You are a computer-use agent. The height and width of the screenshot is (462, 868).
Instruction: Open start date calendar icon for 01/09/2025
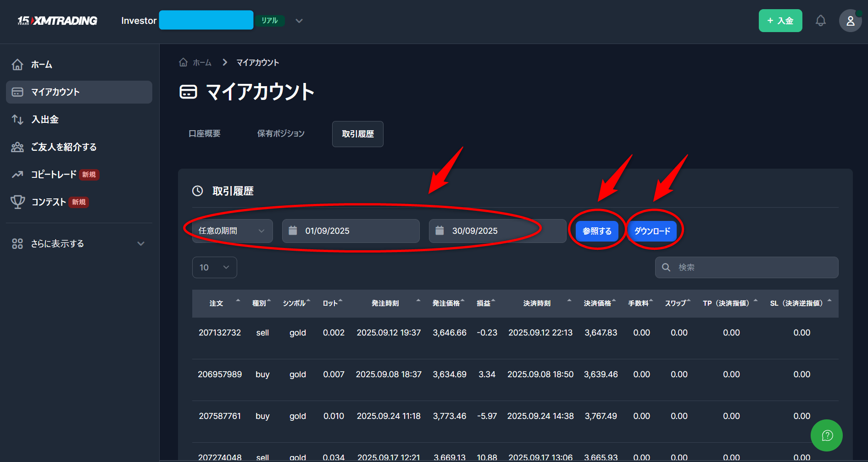(293, 231)
